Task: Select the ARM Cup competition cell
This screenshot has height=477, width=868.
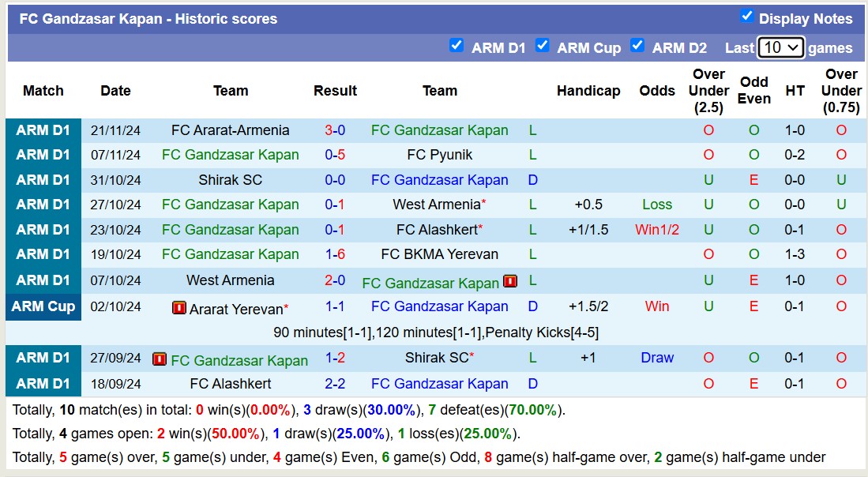Action: click(43, 306)
